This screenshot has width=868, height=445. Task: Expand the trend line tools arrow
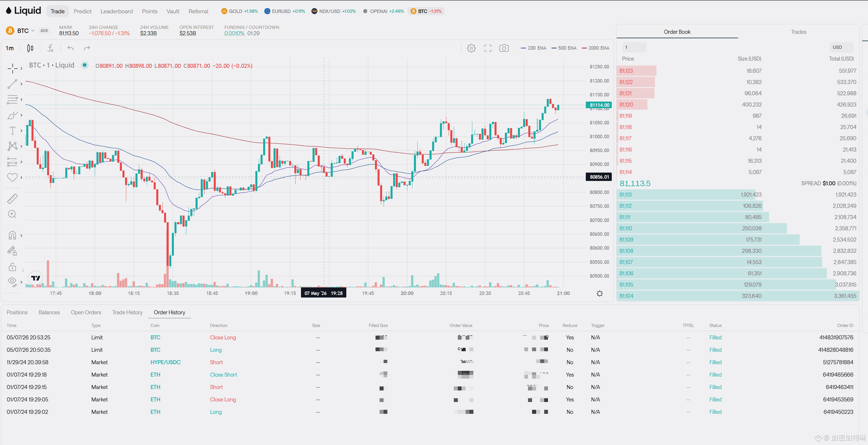tap(21, 84)
